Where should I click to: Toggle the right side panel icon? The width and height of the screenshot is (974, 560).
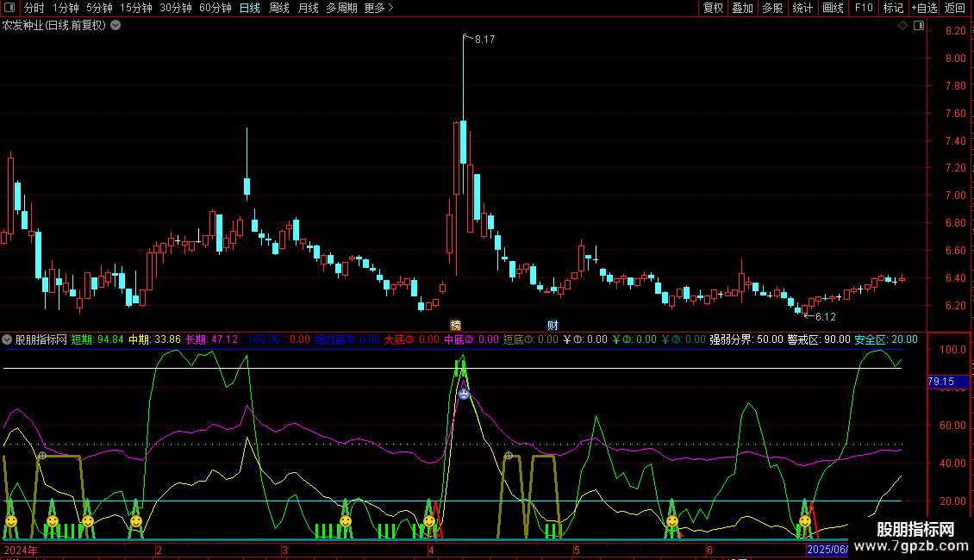pyautogui.click(x=919, y=26)
